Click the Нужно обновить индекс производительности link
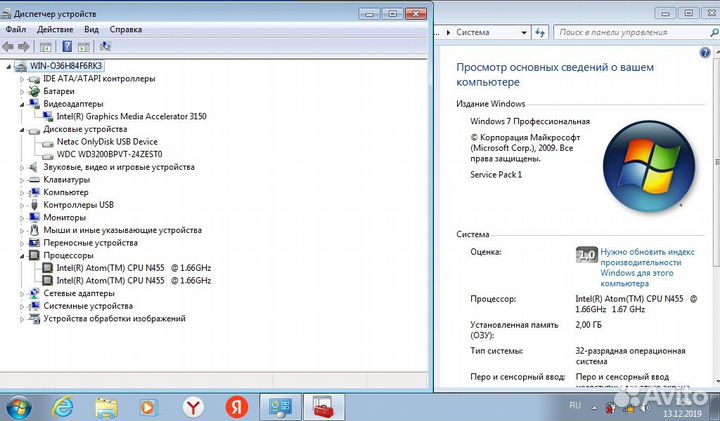 point(647,268)
